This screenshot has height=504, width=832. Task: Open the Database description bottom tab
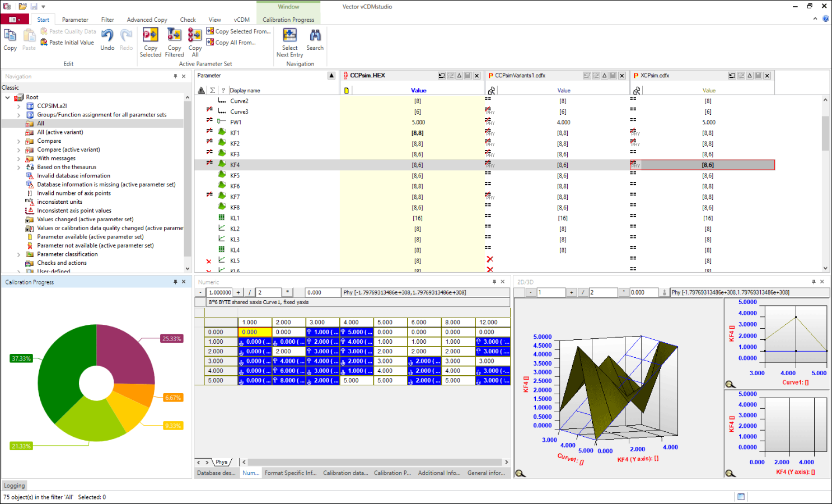[x=216, y=473]
